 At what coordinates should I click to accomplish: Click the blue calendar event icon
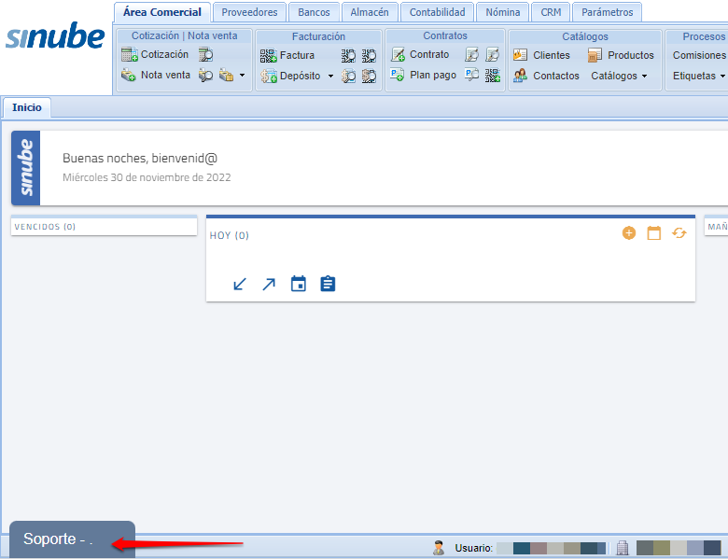[299, 284]
